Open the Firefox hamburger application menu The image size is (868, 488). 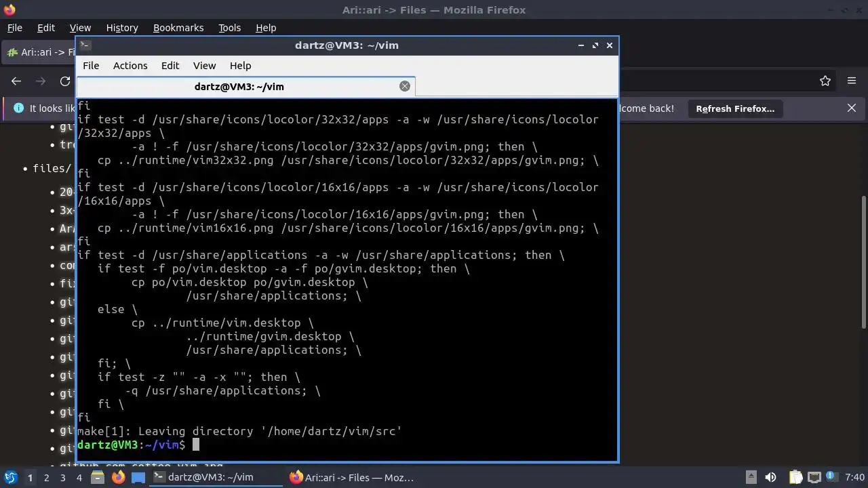[x=852, y=81]
